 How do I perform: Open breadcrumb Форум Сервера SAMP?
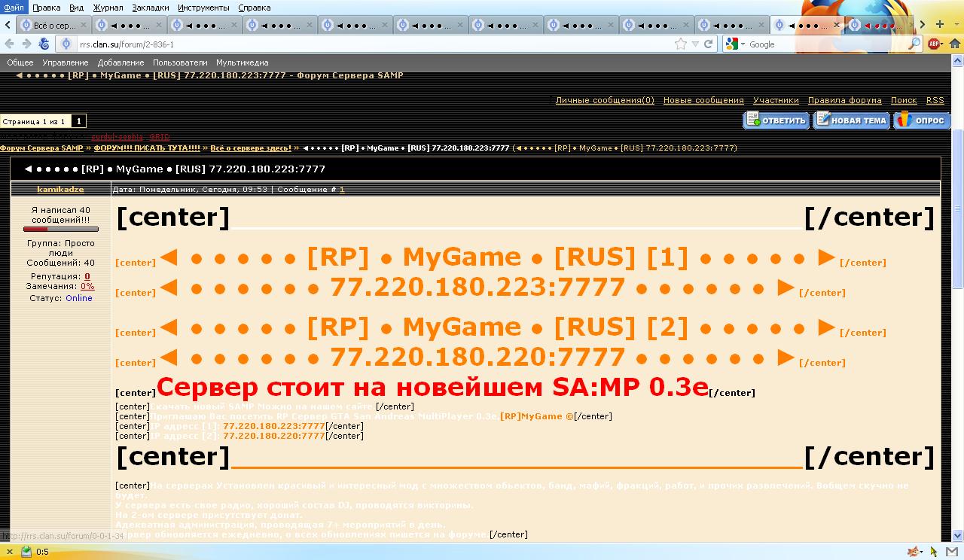[41, 148]
